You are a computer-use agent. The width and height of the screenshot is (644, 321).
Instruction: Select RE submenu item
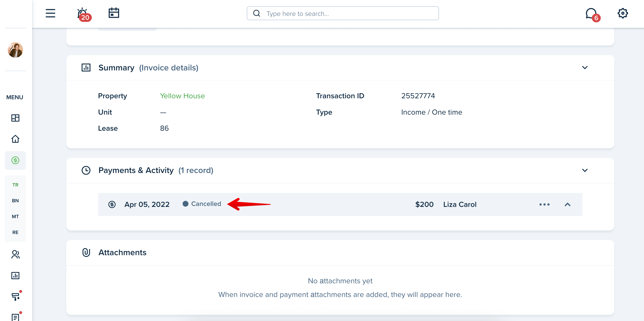(x=15, y=232)
